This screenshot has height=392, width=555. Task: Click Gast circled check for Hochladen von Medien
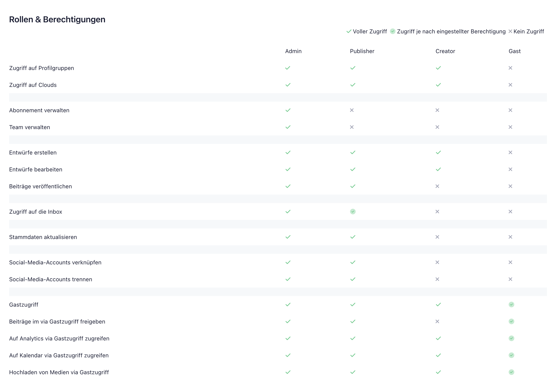pos(511,372)
